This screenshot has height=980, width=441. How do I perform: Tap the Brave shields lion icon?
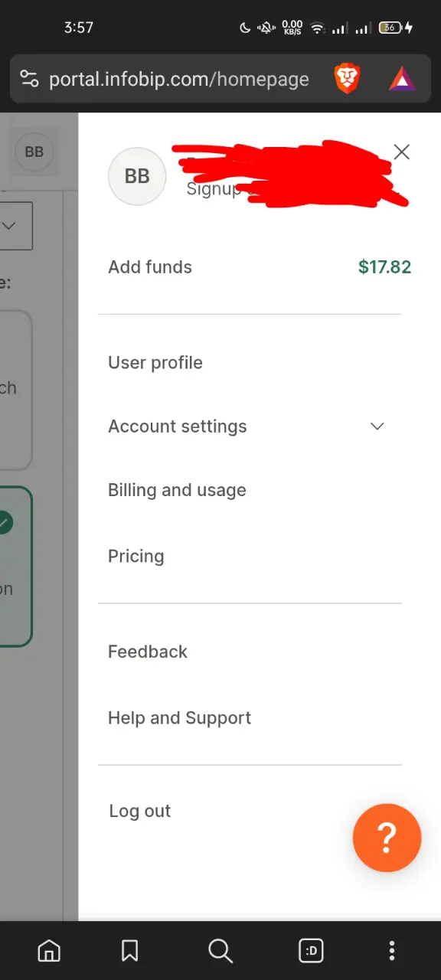pyautogui.click(x=347, y=79)
